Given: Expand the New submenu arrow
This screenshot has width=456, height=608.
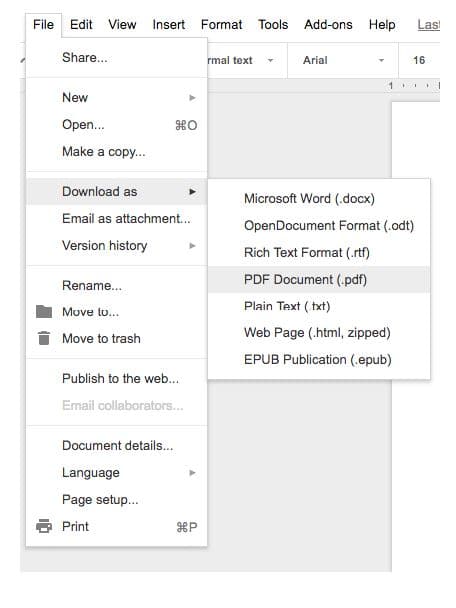Looking at the screenshot, I should click(x=192, y=98).
